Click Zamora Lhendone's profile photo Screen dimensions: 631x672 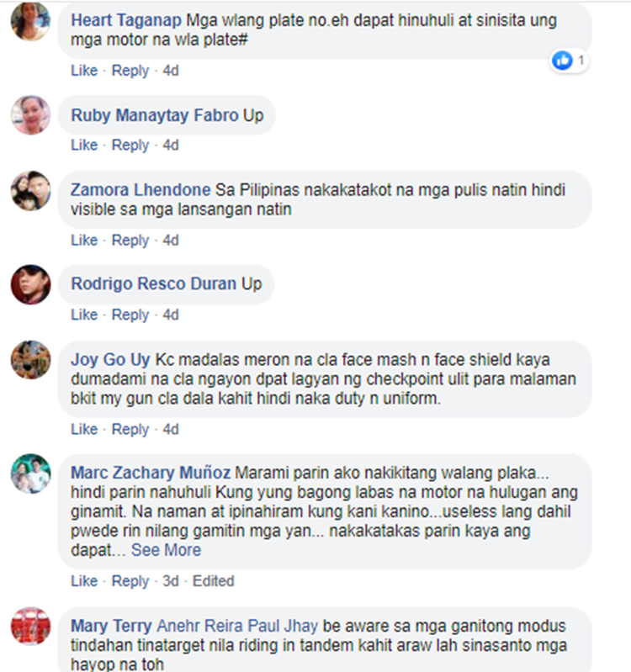[30, 190]
